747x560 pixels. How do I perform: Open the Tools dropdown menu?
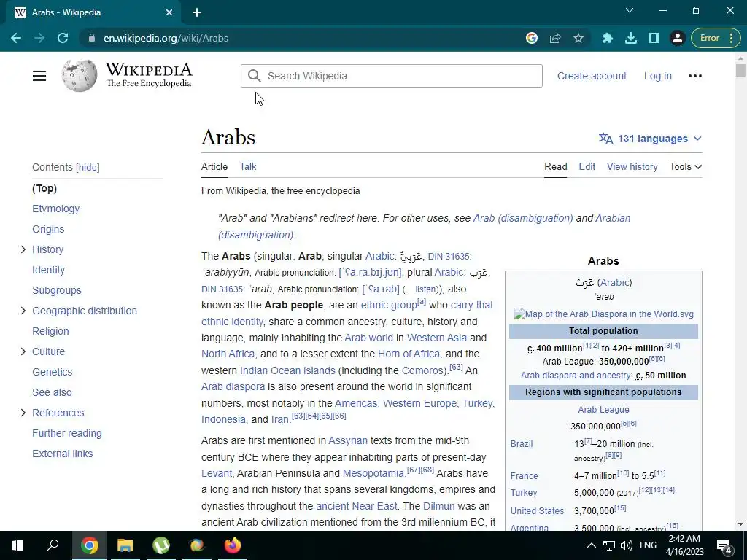pos(686,167)
